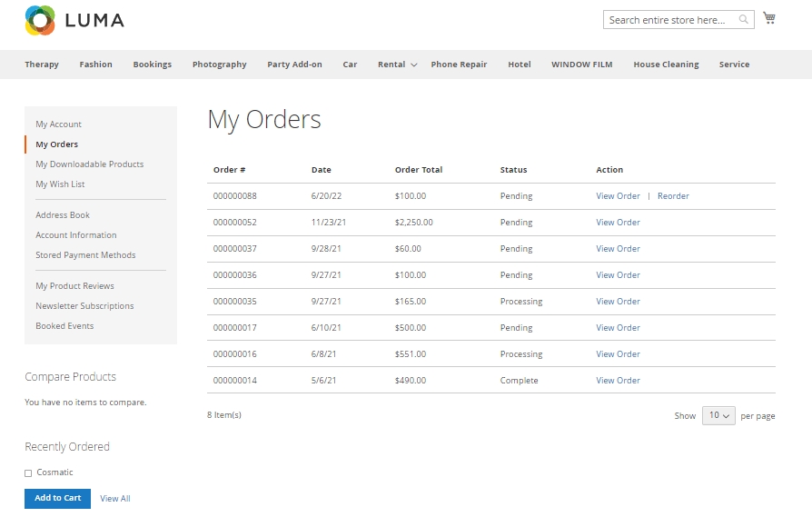
Task: Open the Therapy menu
Action: pos(42,65)
